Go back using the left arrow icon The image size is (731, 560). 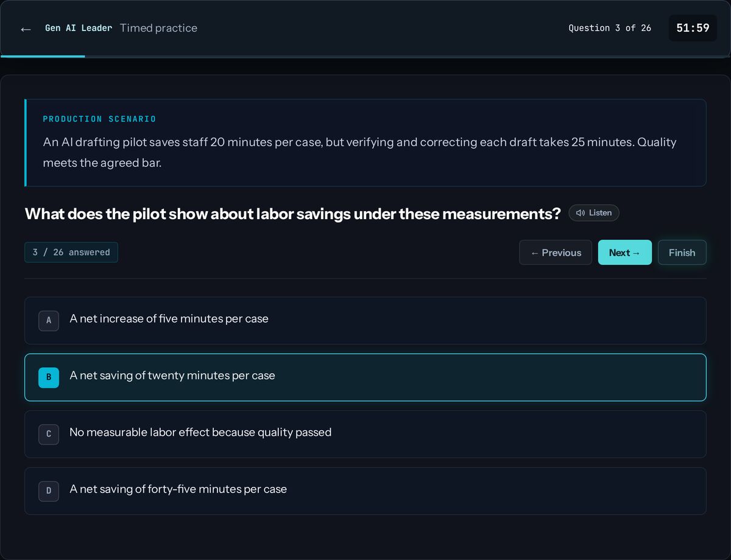pos(26,29)
